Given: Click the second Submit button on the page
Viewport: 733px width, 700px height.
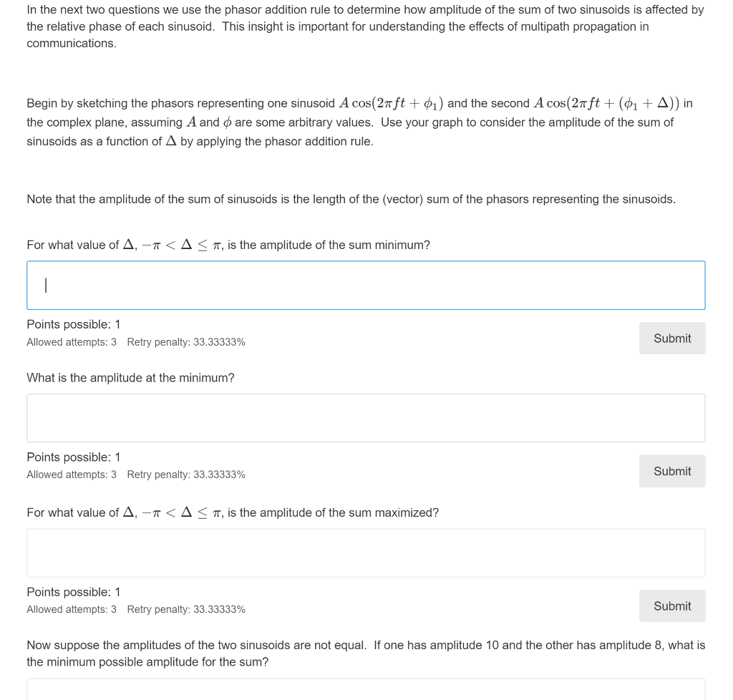Looking at the screenshot, I should (671, 470).
